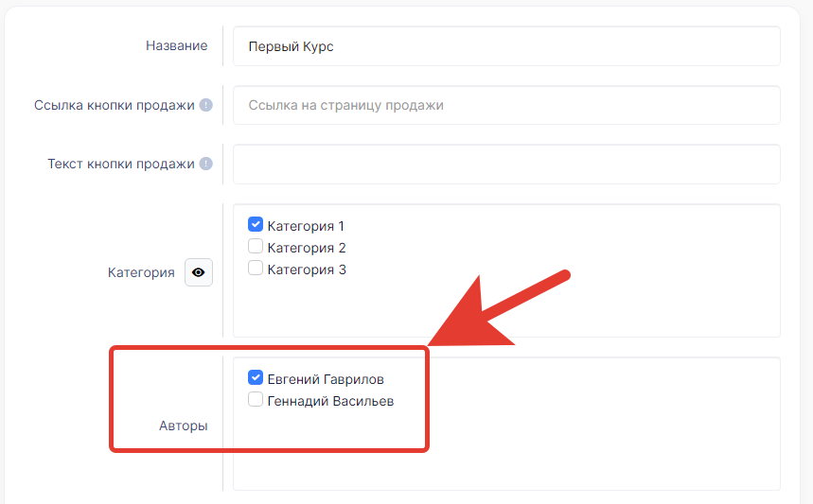
Task: Toggle the eye icon next to Категория
Action: pos(199,272)
